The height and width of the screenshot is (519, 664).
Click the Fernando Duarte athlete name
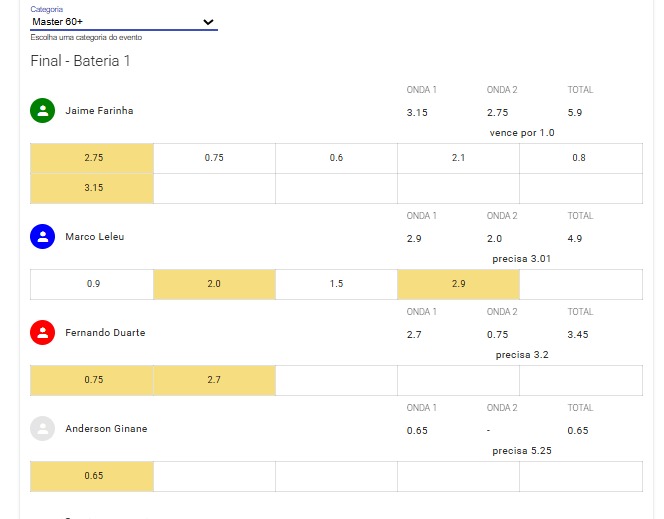[105, 333]
